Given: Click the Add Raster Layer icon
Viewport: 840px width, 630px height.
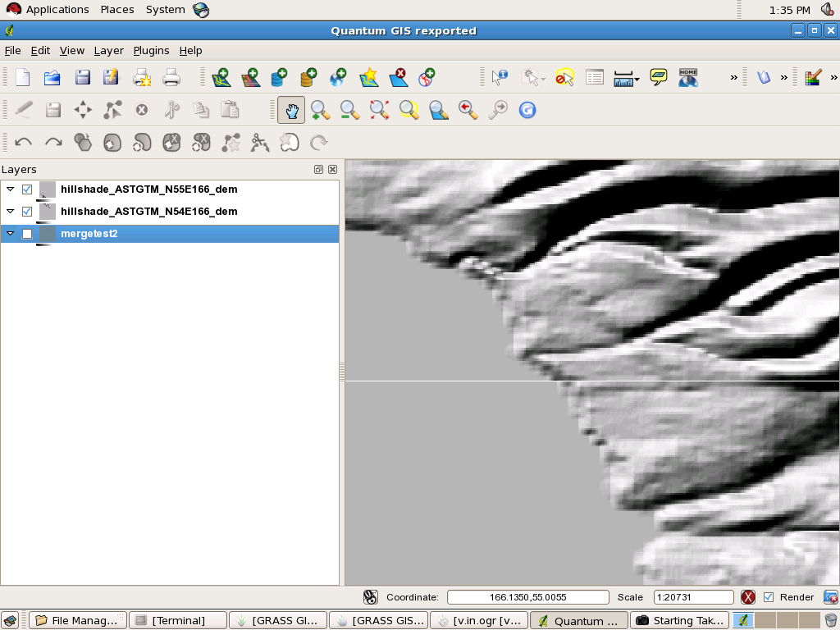Looking at the screenshot, I should point(250,78).
